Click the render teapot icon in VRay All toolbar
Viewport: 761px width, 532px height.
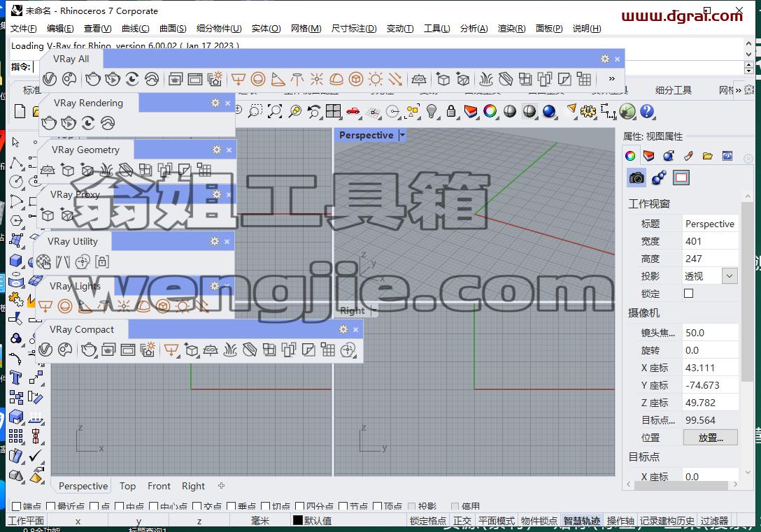pyautogui.click(x=93, y=78)
